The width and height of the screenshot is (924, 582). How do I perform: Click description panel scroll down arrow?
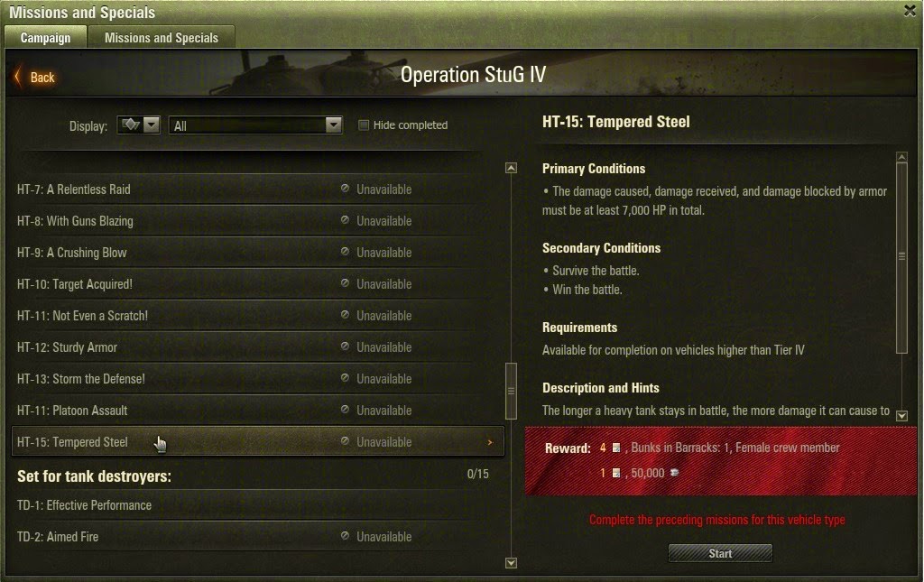[x=901, y=416]
